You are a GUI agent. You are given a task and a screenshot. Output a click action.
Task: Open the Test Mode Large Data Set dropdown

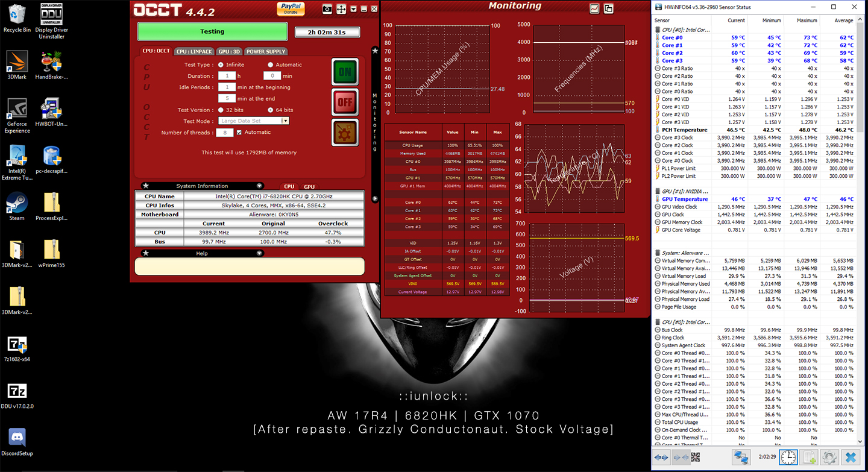(254, 121)
